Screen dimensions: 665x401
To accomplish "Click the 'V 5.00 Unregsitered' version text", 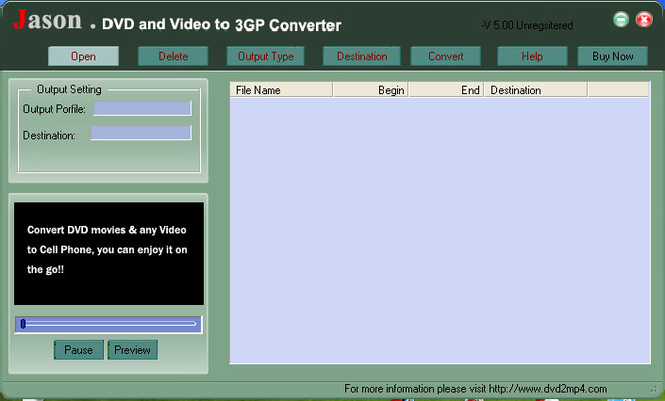I will (527, 25).
